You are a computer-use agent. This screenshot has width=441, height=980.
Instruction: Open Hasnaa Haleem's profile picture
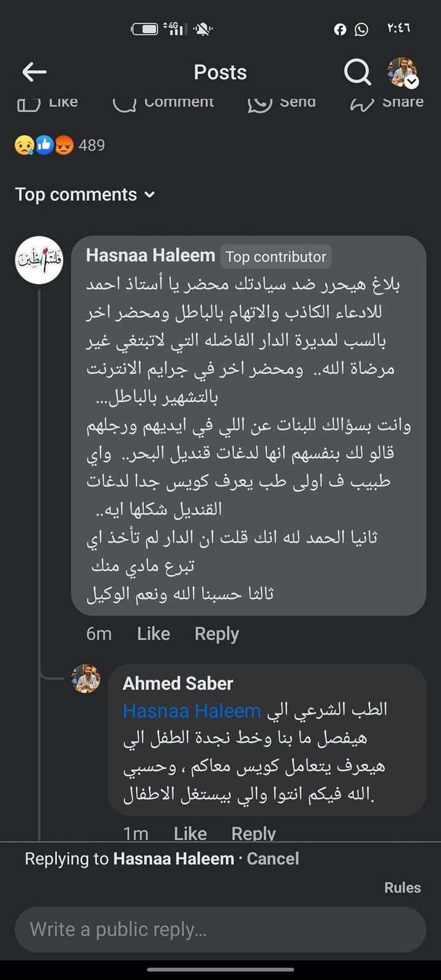pyautogui.click(x=39, y=260)
